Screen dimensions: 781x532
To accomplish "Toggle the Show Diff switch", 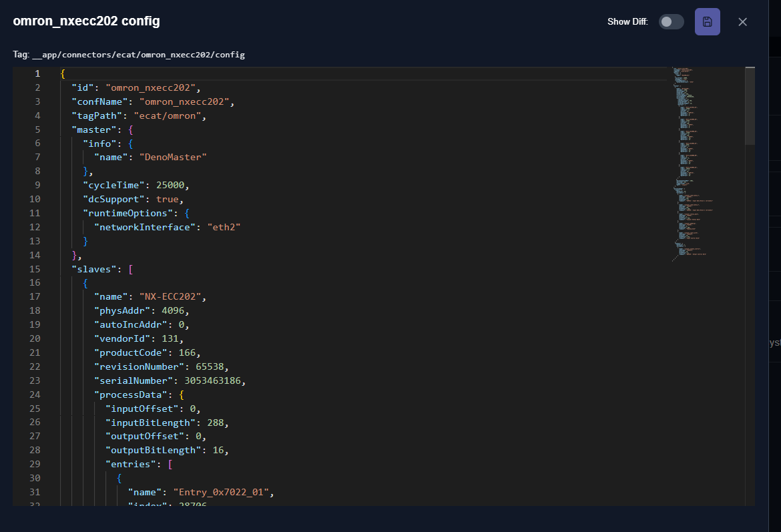I will coord(671,22).
